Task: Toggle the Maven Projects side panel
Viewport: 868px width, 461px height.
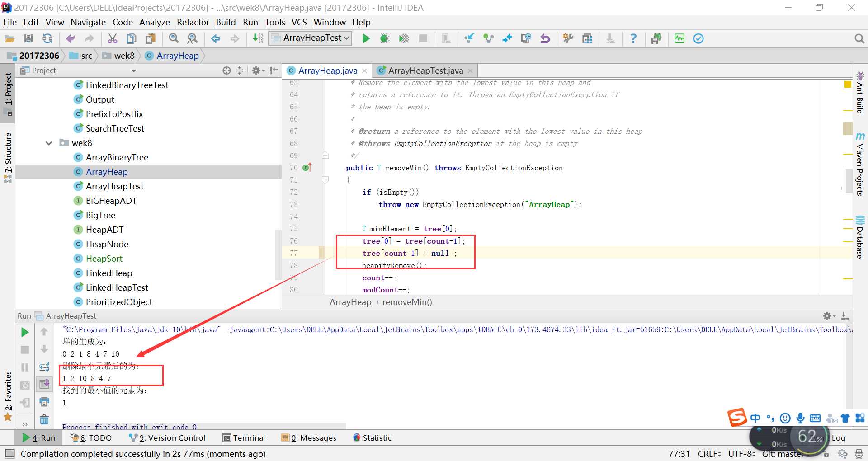Action: click(860, 164)
